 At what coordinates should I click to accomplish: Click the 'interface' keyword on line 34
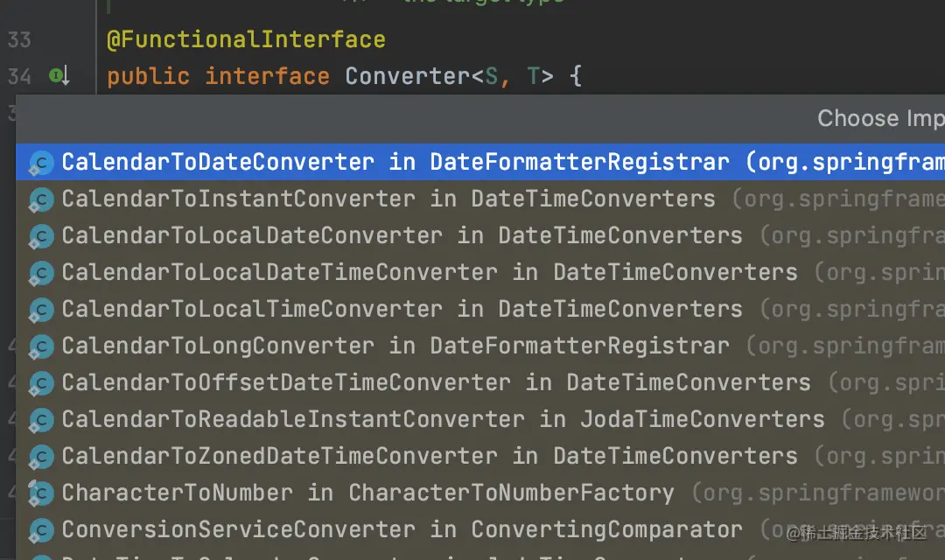[x=267, y=76]
